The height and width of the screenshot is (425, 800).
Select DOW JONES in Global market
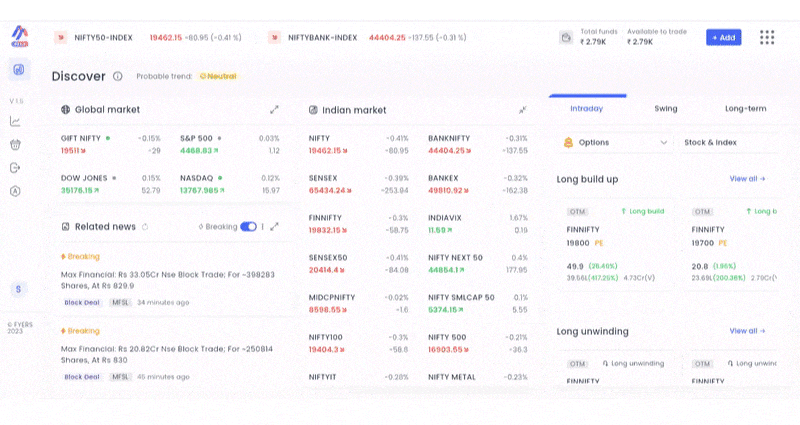click(x=111, y=184)
